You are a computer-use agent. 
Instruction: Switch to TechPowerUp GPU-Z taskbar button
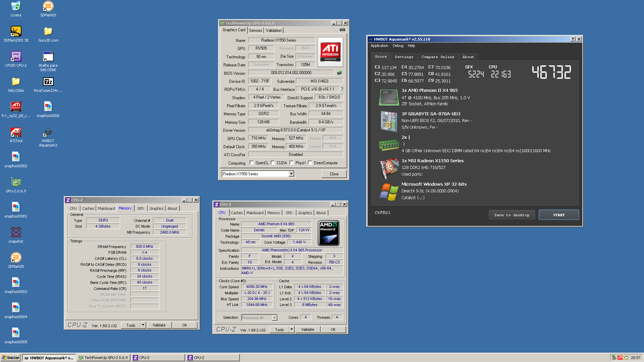pos(103,358)
